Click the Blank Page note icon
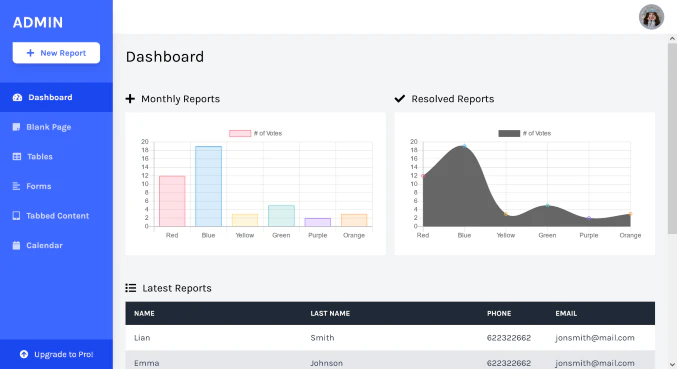This screenshot has width=677, height=369. click(16, 127)
